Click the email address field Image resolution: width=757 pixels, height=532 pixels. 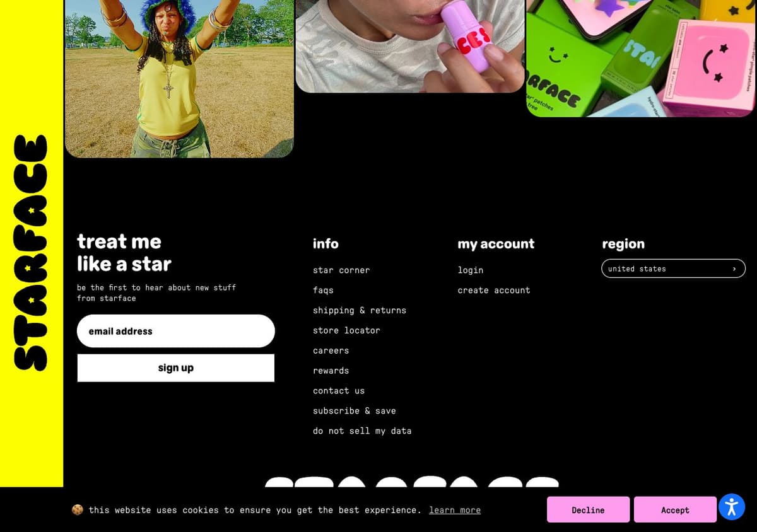(176, 331)
